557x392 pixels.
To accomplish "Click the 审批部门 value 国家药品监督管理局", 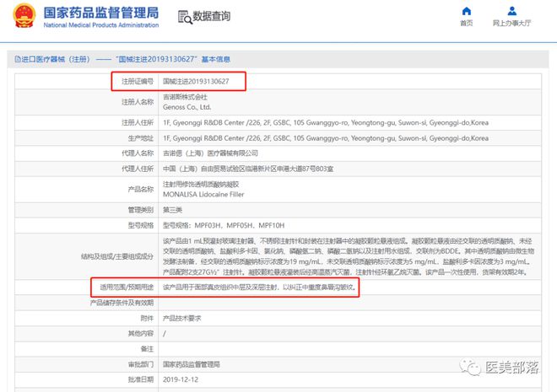I will click(192, 364).
